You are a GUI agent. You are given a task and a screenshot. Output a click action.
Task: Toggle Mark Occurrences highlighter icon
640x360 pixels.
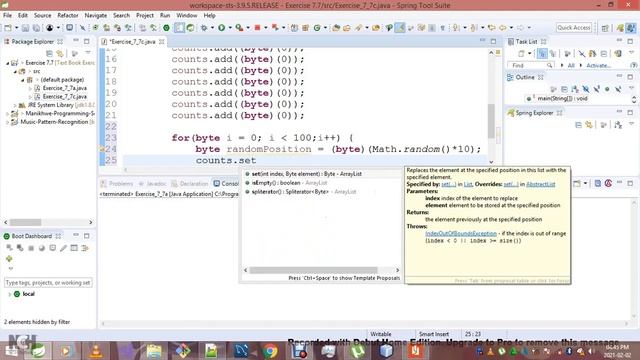(x=400, y=28)
